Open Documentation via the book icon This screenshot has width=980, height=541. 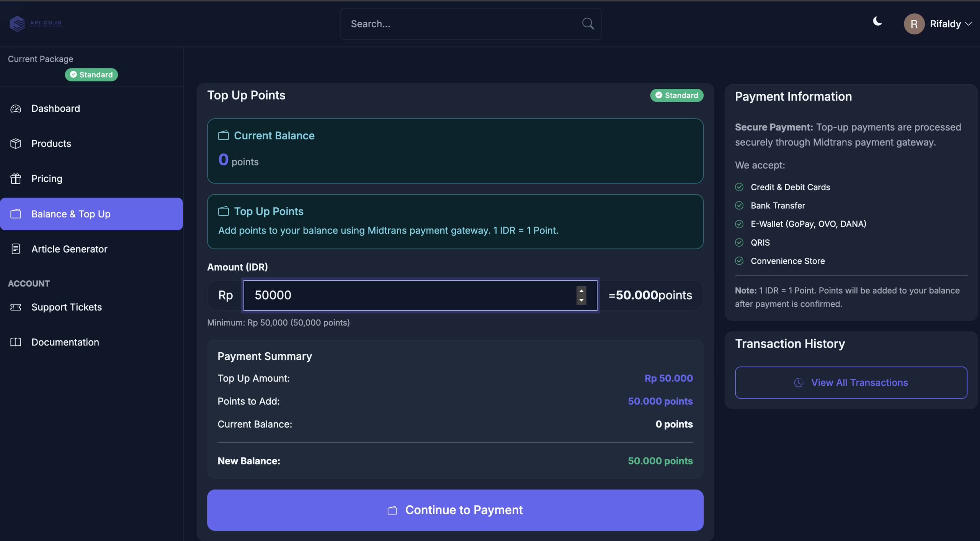click(16, 342)
